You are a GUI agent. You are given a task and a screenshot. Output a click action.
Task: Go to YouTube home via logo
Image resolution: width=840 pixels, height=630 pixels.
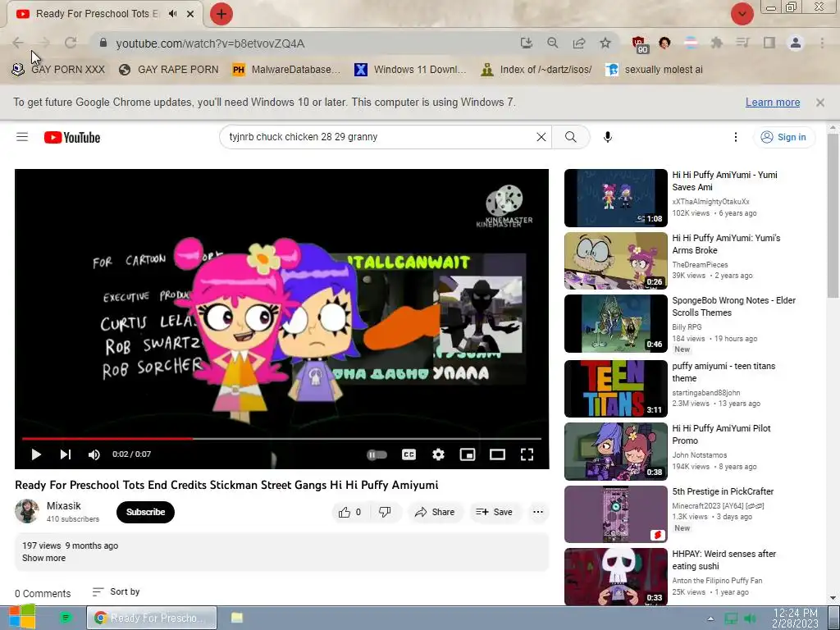[x=72, y=138]
